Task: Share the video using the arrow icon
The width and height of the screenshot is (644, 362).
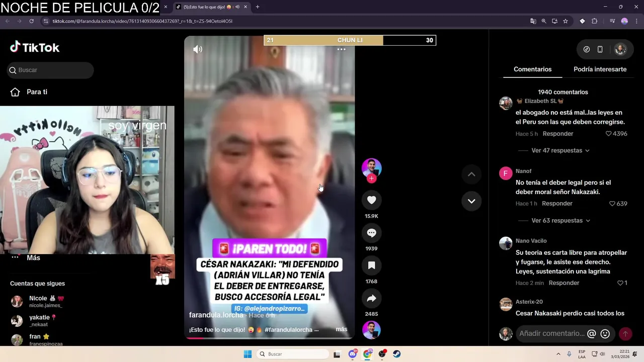Action: [x=371, y=298]
